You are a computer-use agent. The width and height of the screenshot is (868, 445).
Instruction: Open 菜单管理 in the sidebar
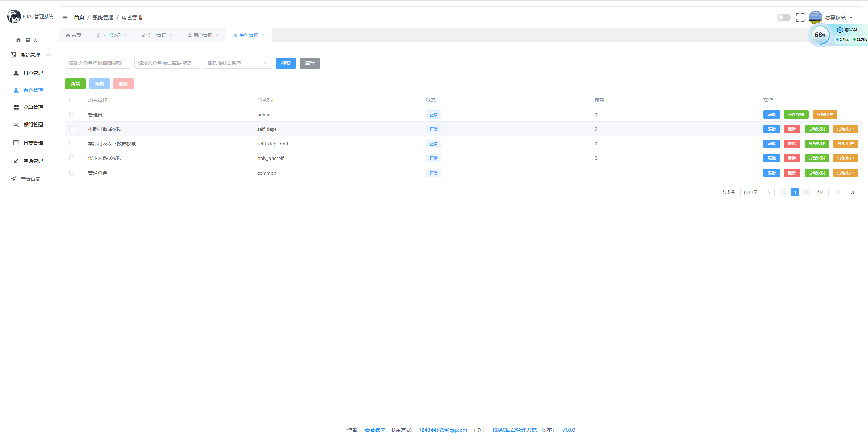pos(33,107)
